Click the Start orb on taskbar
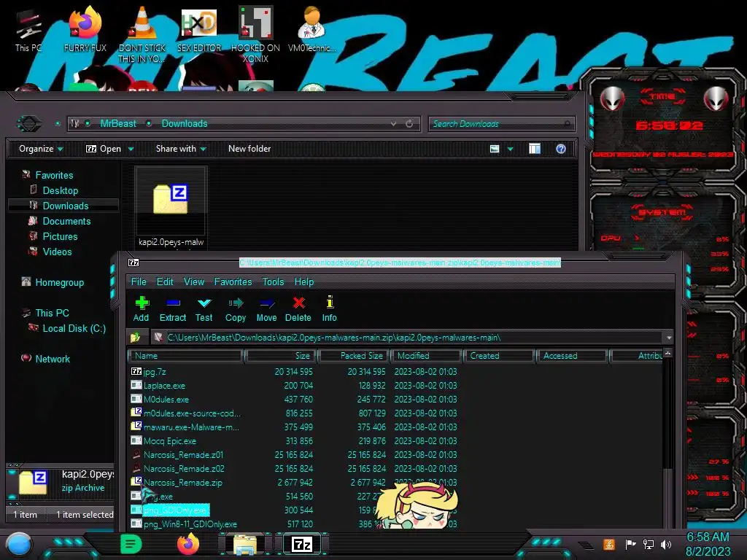This screenshot has width=747, height=560. tap(18, 545)
